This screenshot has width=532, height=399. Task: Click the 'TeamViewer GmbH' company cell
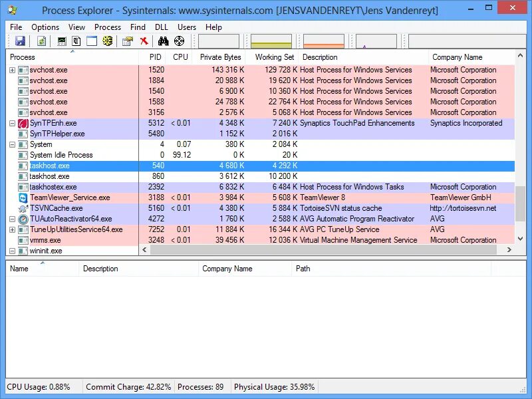click(460, 198)
